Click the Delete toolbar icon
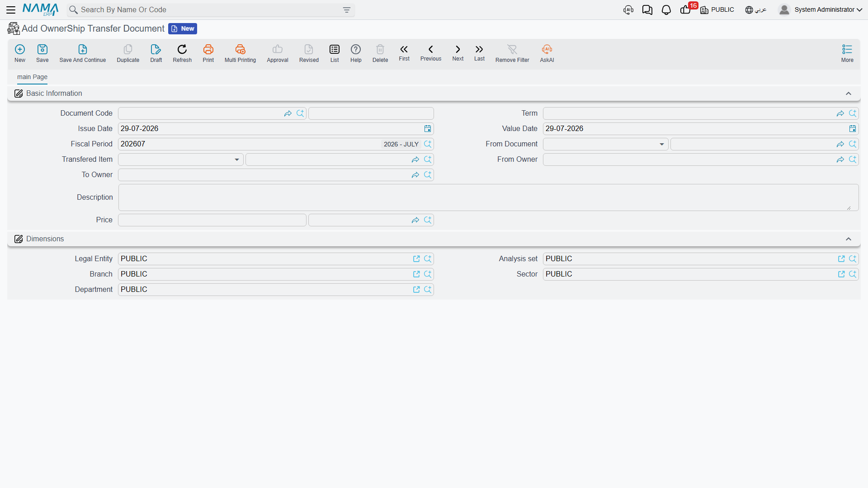868x488 pixels. click(380, 53)
